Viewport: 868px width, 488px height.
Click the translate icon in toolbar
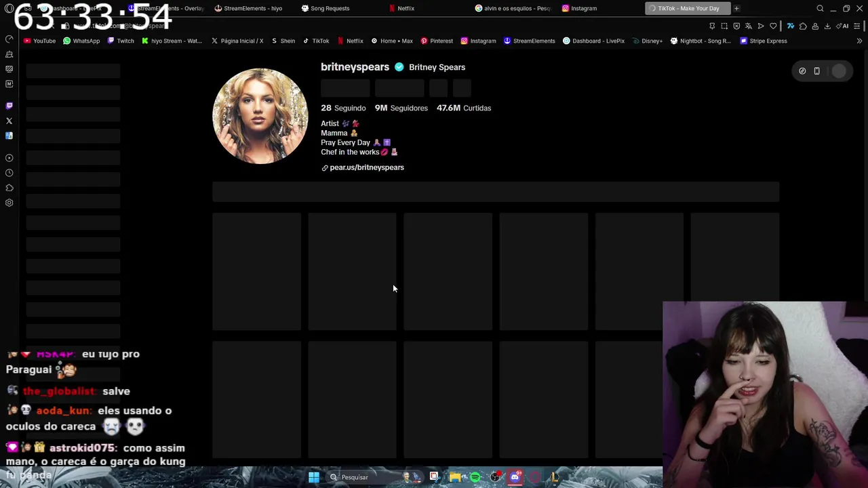[x=749, y=26]
